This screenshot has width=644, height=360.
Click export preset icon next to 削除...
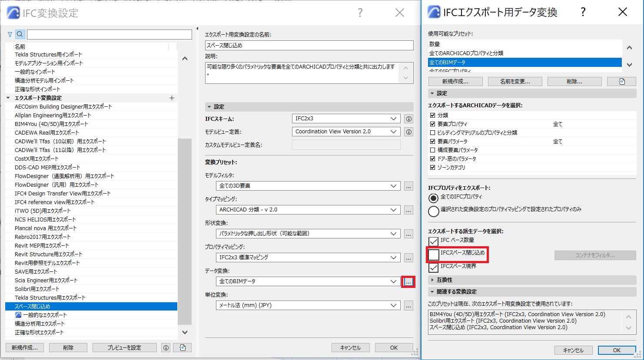click(x=621, y=81)
